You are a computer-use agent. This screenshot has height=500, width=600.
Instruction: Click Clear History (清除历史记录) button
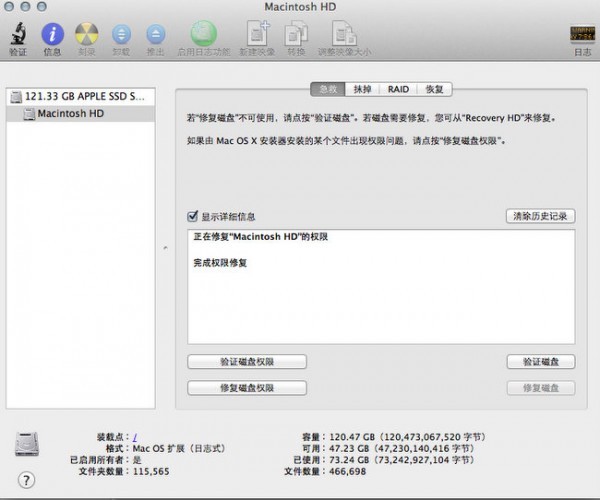click(x=540, y=216)
